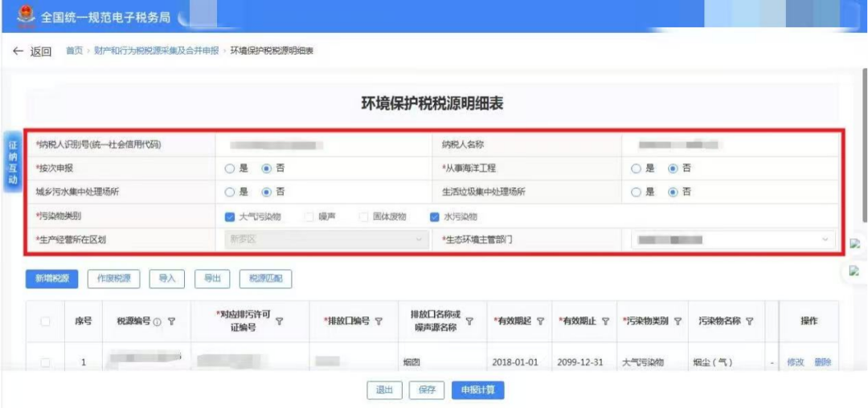The image size is (868, 408).
Task: Check the 噪声 pollutant checkbox
Action: click(309, 217)
